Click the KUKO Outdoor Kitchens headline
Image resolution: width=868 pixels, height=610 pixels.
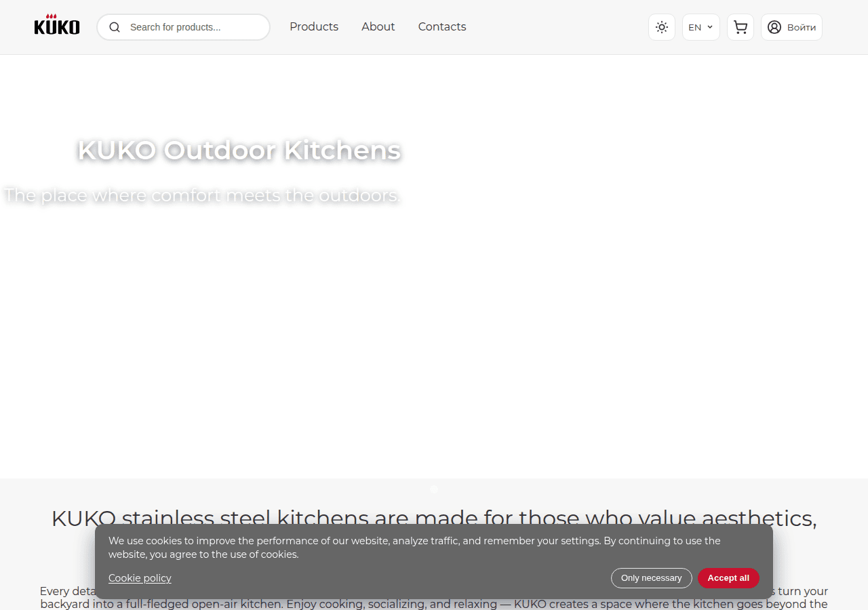click(239, 150)
